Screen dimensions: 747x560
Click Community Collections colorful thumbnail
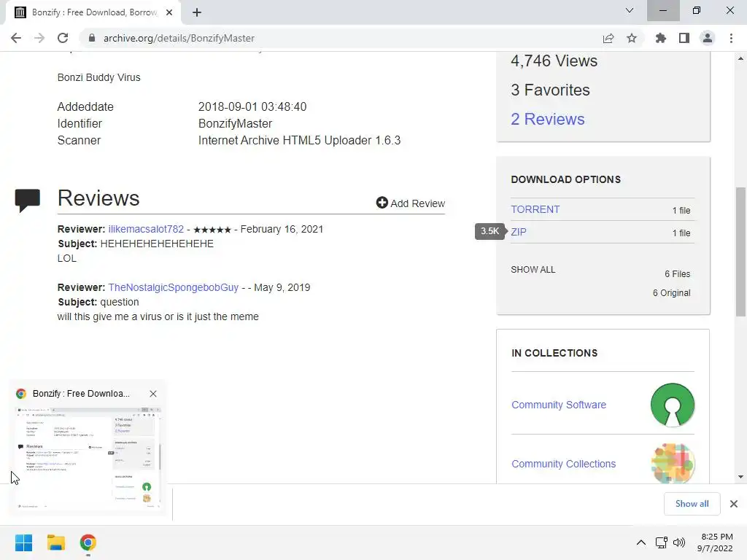[x=672, y=463]
